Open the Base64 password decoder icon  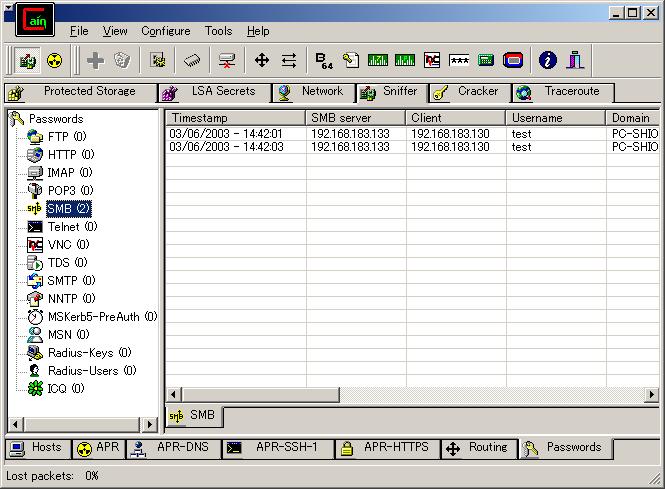(x=324, y=61)
